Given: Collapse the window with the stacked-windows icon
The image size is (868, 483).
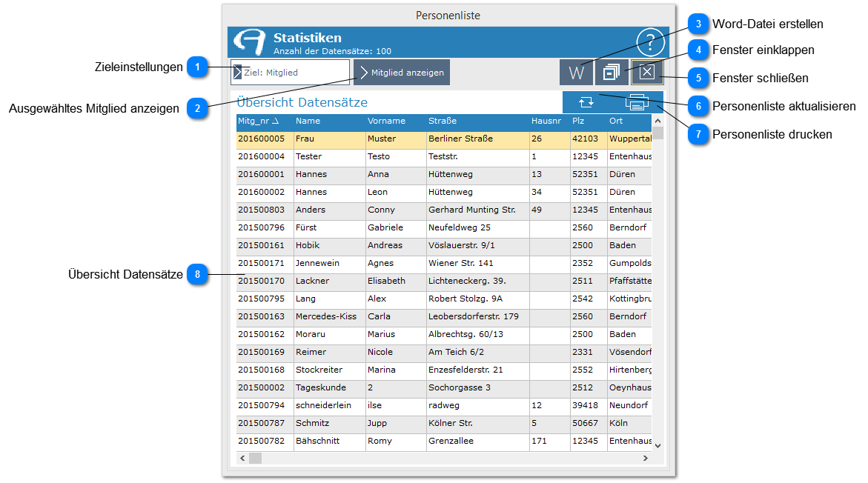Looking at the screenshot, I should [611, 73].
